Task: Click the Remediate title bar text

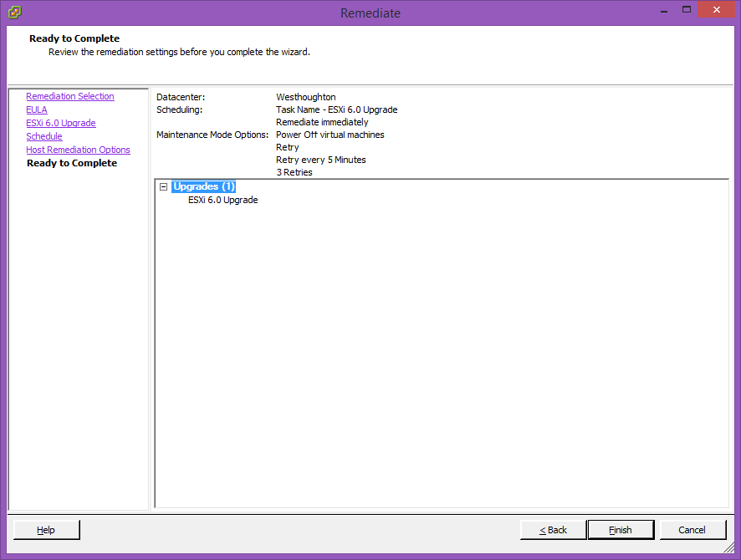Action: (x=370, y=13)
